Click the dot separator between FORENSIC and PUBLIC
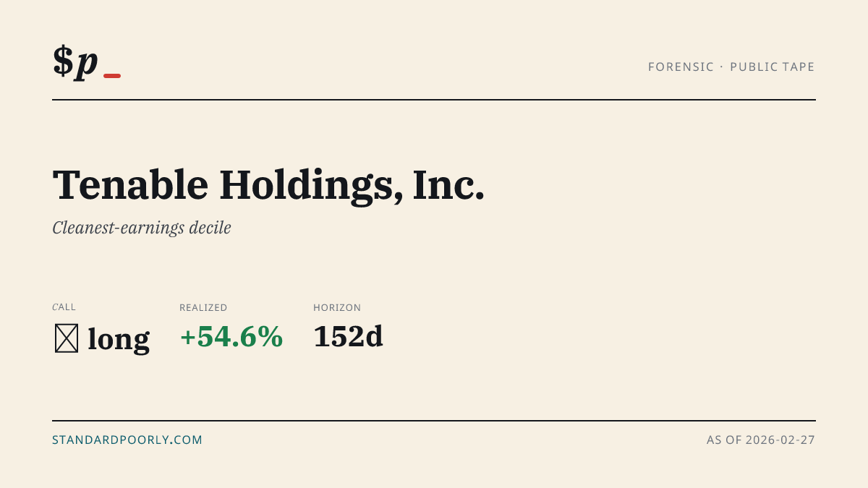868x488 pixels. pyautogui.click(x=722, y=67)
